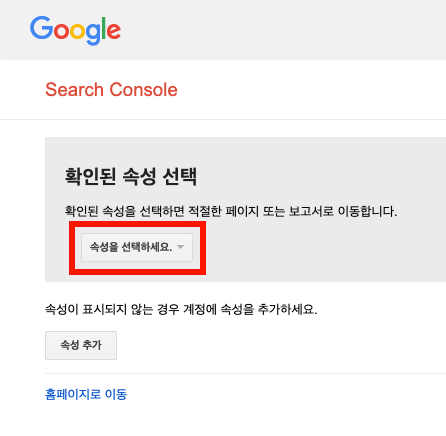Click the yellow o in the Google logo

pyautogui.click(x=78, y=31)
